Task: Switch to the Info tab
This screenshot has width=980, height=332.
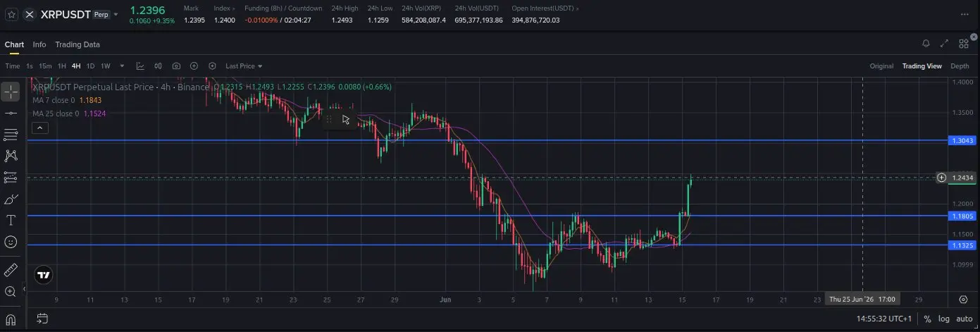Action: point(39,44)
